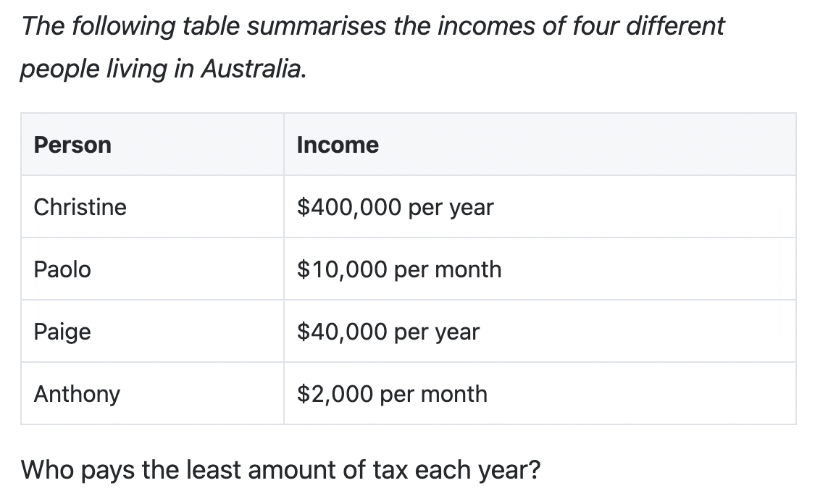
Task: Select the Paige name cell
Action: coord(152,332)
